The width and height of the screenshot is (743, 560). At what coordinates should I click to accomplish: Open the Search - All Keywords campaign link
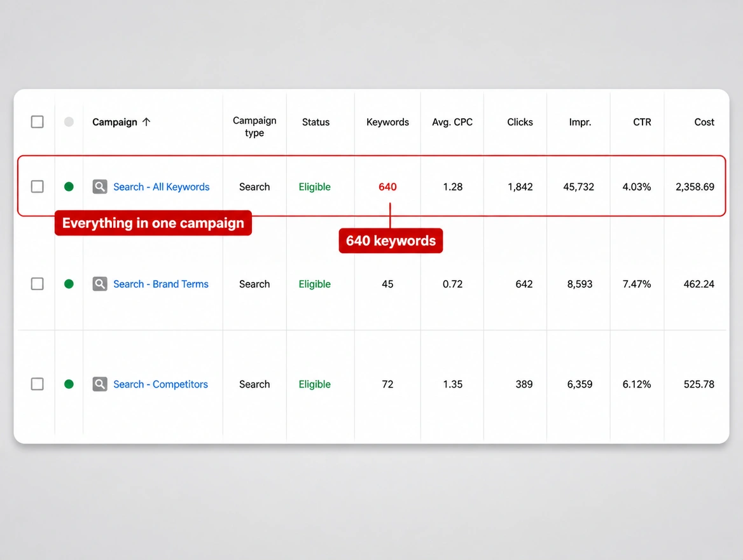click(x=161, y=187)
